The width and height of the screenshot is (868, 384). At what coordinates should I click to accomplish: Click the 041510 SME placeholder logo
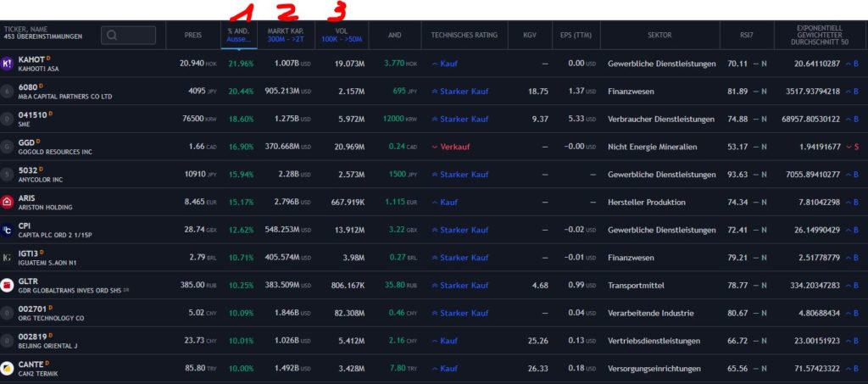(x=7, y=119)
